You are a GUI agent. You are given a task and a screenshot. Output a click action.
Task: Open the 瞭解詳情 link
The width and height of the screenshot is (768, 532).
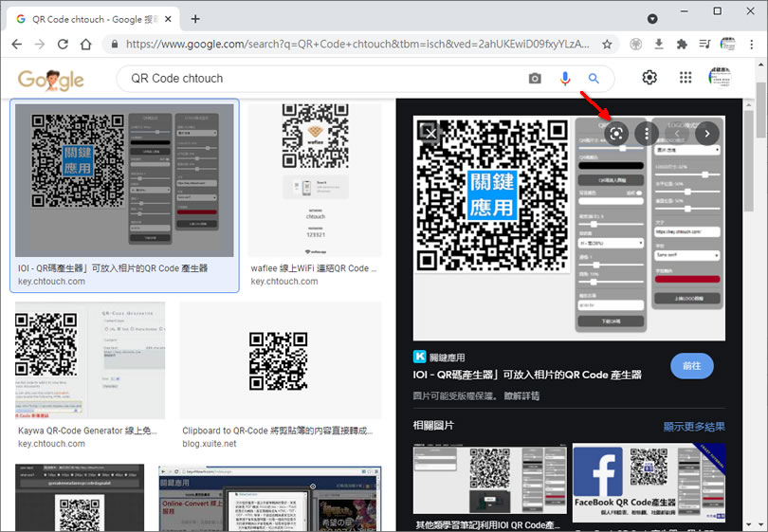521,395
